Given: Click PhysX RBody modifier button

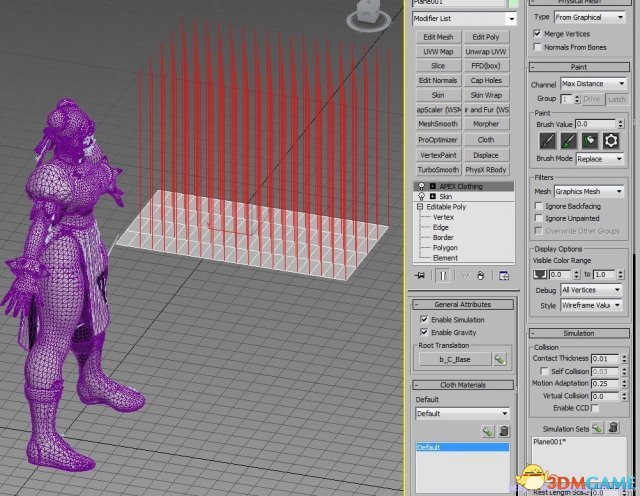Looking at the screenshot, I should [x=486, y=169].
